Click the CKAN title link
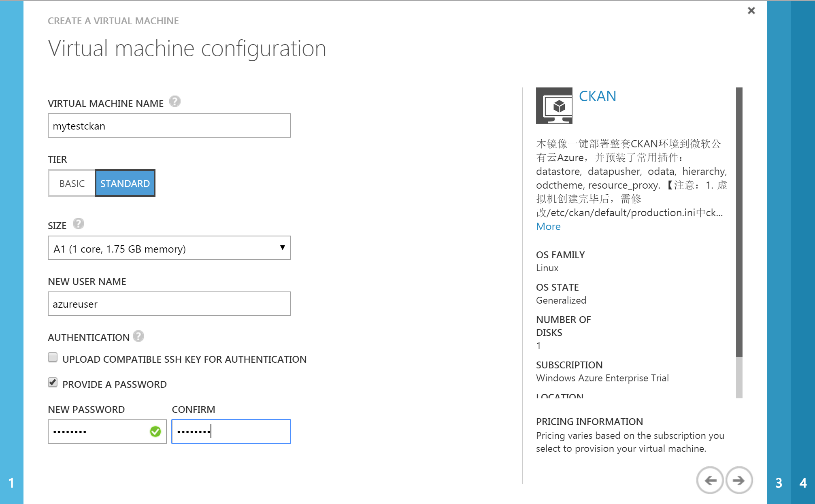 coord(597,96)
